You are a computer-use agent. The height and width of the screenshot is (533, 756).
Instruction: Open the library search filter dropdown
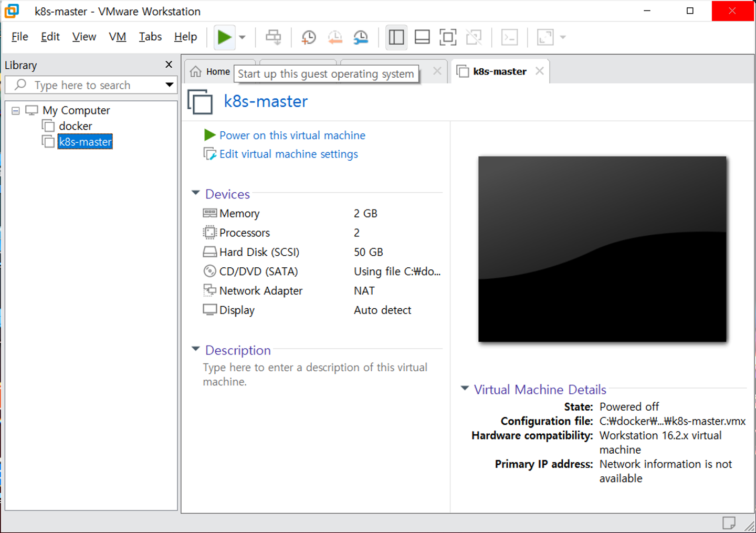click(x=170, y=85)
